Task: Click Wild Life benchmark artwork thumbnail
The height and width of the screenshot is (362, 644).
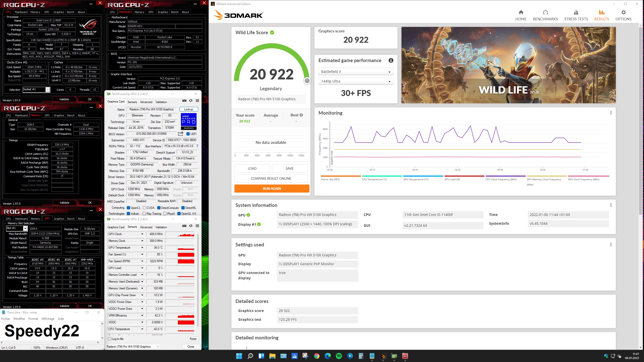Action: pos(508,65)
